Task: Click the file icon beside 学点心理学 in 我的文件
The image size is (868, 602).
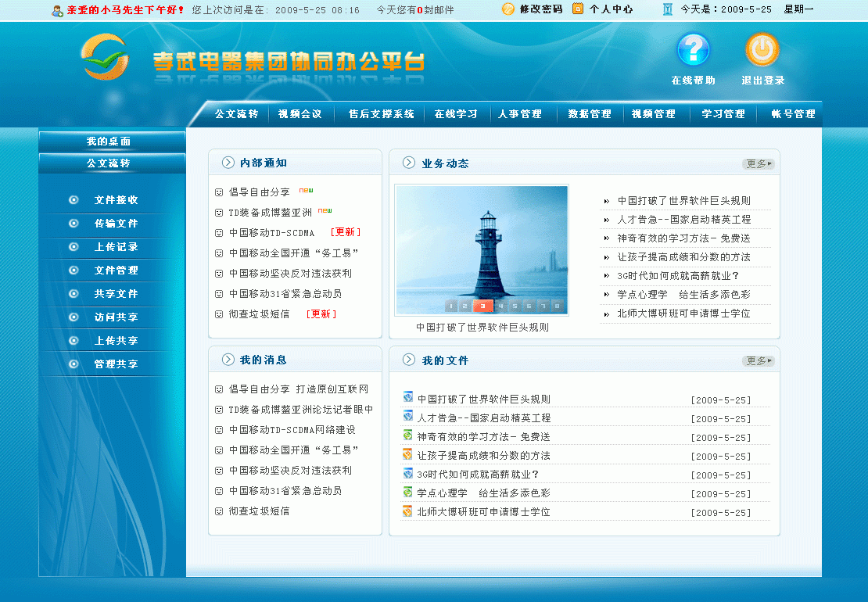Action: pos(408,491)
